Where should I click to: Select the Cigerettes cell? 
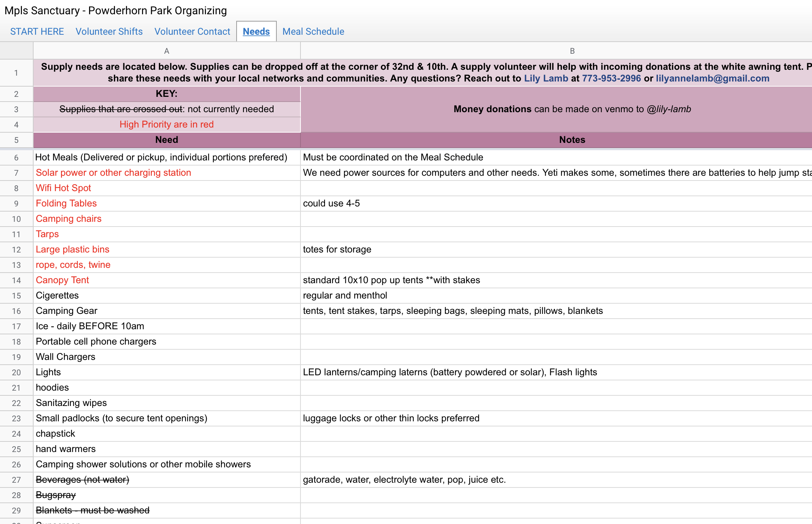click(167, 296)
